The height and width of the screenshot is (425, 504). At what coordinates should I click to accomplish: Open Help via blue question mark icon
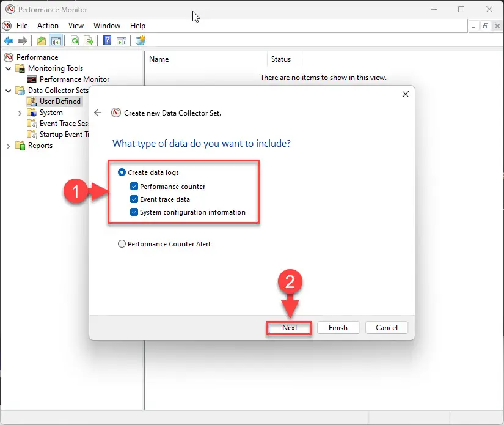click(x=107, y=41)
